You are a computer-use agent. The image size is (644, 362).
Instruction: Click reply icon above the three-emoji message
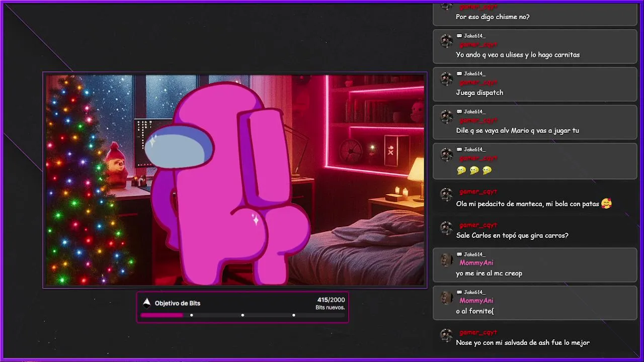459,149
